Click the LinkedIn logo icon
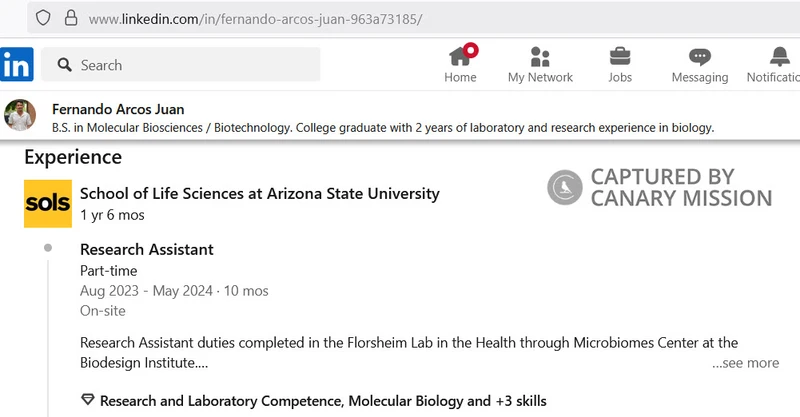800x417 pixels. pyautogui.click(x=16, y=64)
